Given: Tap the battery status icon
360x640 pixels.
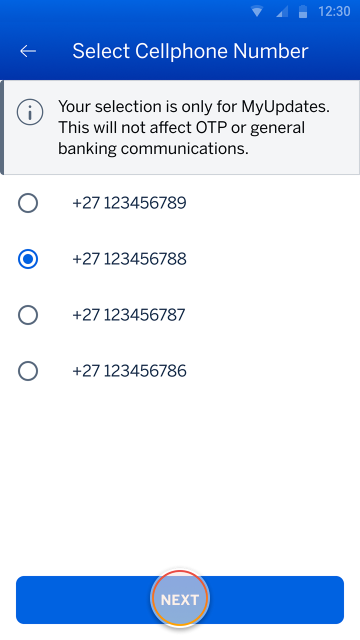Looking at the screenshot, I should [x=303, y=12].
